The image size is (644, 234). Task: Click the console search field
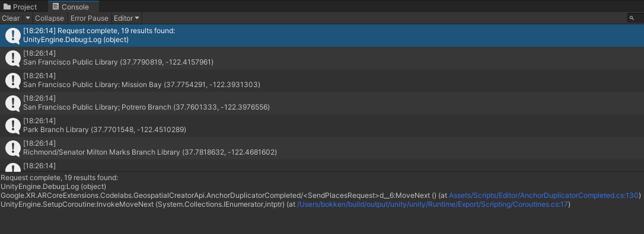coord(635,18)
